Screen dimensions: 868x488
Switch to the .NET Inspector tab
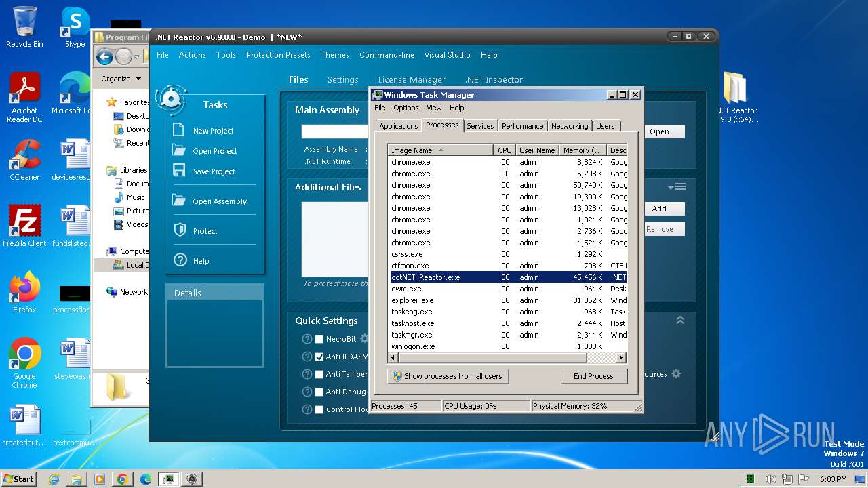(494, 79)
